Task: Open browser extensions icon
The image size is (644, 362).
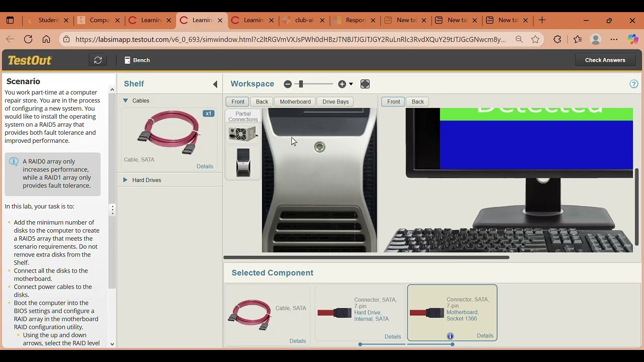Action: click(557, 39)
